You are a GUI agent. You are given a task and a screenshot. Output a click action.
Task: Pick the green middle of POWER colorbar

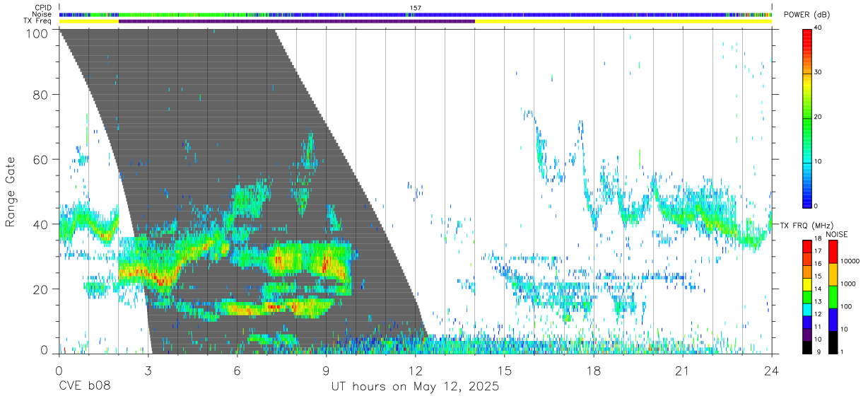807,117
